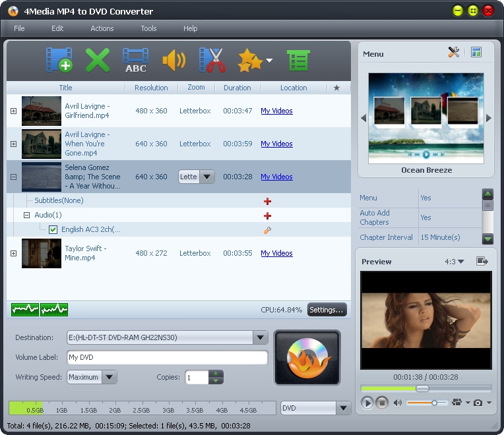Viewport: 504px width, 435px height.
Task: Click the first CPU core graph
Action: coord(25,310)
